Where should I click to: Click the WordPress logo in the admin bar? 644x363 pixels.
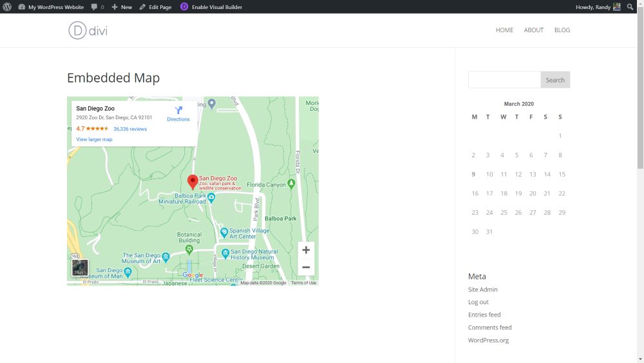click(x=7, y=7)
